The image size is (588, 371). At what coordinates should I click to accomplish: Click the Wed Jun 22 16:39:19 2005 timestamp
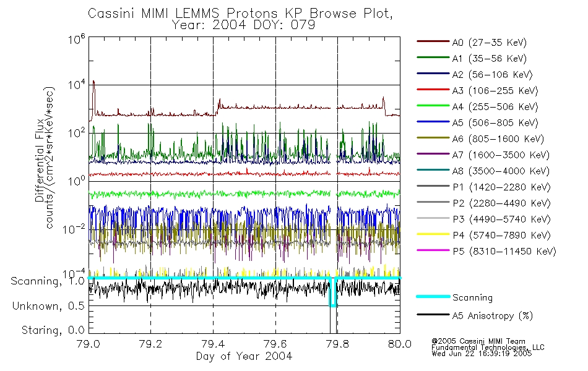(x=482, y=354)
